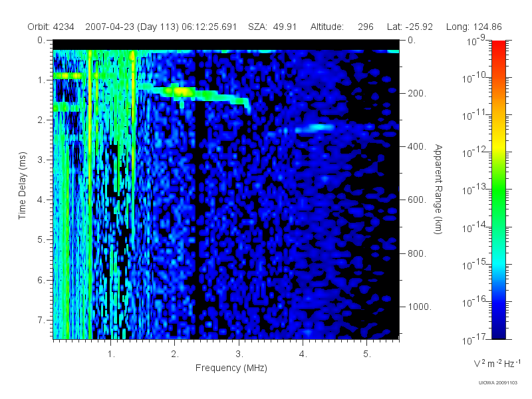Click the 3. tick label on frequency axis
Viewport: 532px width, 399px height.
click(239, 354)
